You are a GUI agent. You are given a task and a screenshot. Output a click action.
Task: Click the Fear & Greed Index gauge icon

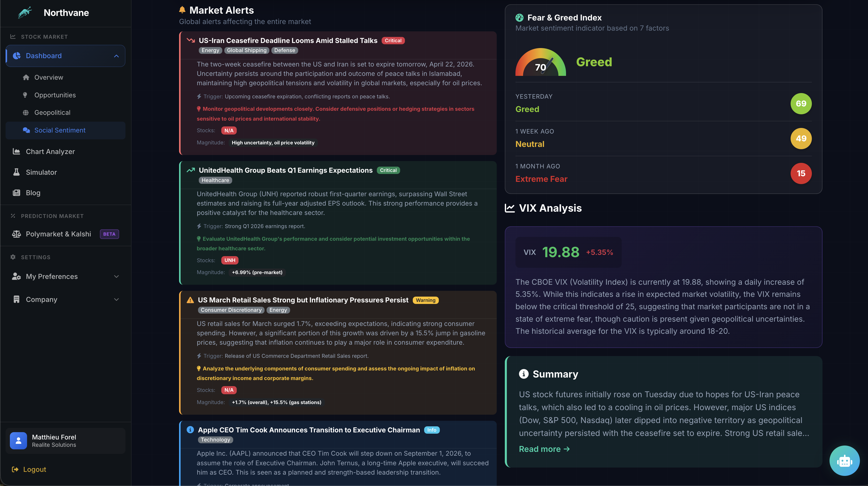point(519,17)
